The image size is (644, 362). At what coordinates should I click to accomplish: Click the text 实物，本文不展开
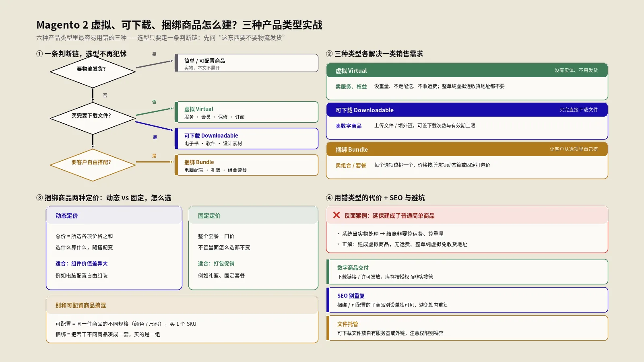pyautogui.click(x=202, y=68)
